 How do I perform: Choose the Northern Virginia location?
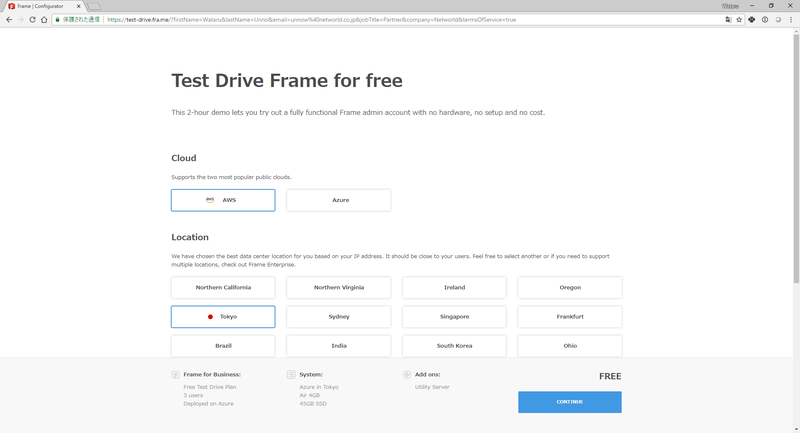[x=339, y=288]
